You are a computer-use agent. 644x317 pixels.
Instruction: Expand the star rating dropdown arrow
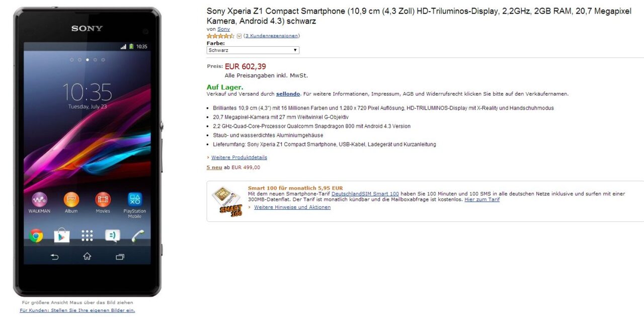point(239,36)
